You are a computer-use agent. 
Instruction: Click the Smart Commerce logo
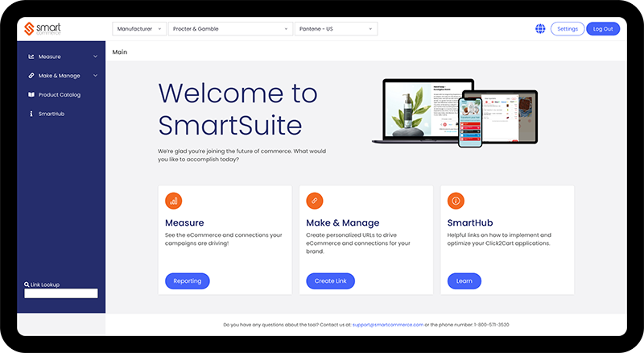coord(42,29)
